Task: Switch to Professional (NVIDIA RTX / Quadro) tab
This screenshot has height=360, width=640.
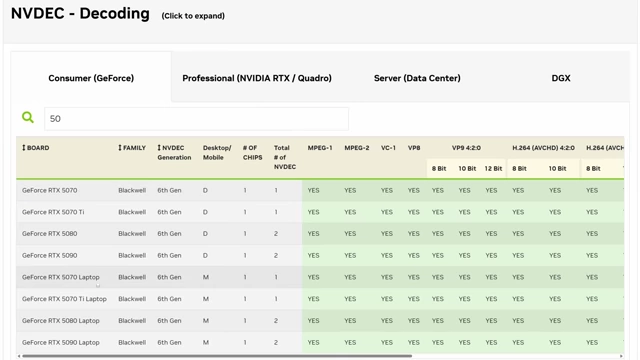Action: 257,78
